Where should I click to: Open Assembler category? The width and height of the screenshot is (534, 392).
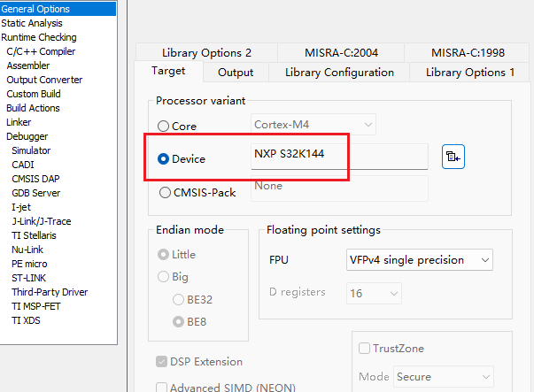[28, 65]
